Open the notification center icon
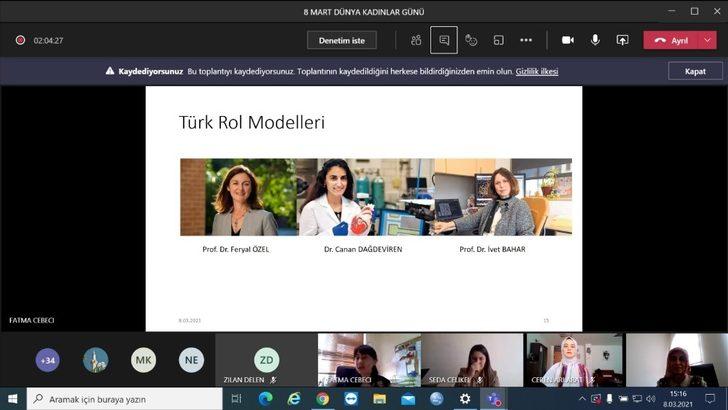728x410 pixels. 710,399
